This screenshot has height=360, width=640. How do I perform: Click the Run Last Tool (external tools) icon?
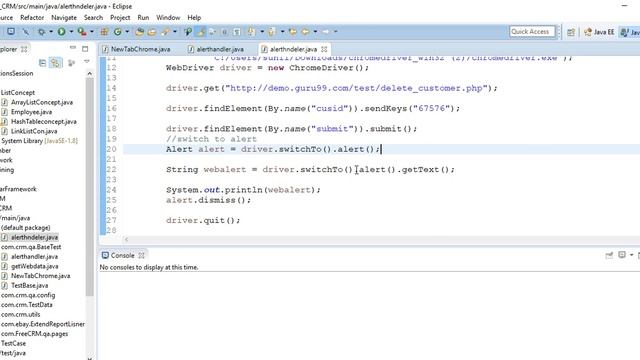pos(82,31)
